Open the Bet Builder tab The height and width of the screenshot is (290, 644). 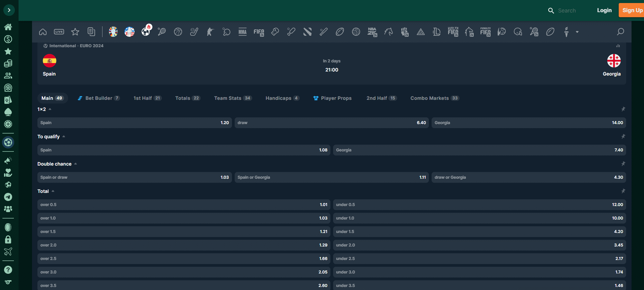click(98, 98)
